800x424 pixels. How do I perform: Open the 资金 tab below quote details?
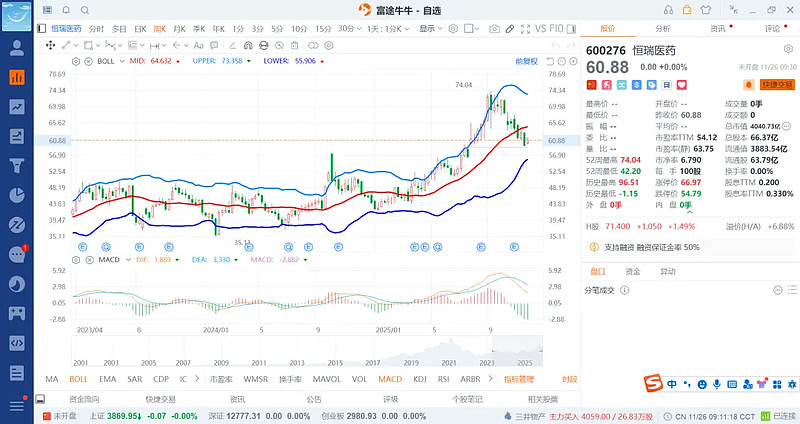coord(633,271)
